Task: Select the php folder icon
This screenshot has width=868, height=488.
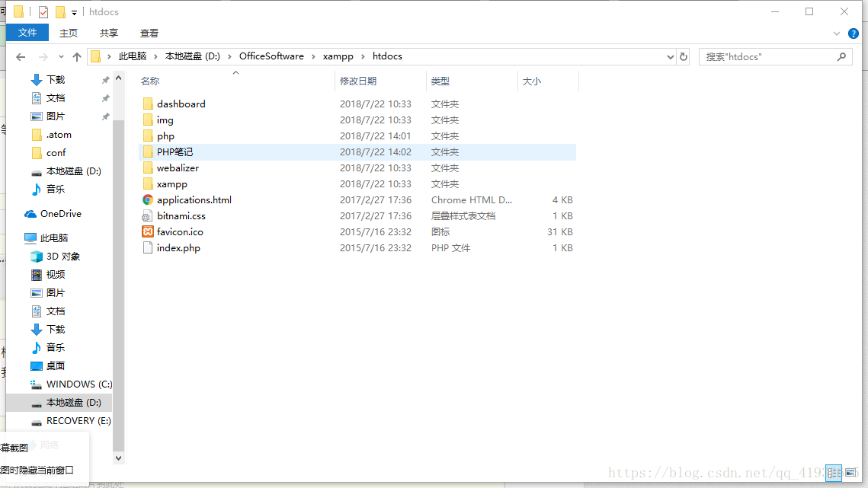Action: click(x=148, y=136)
